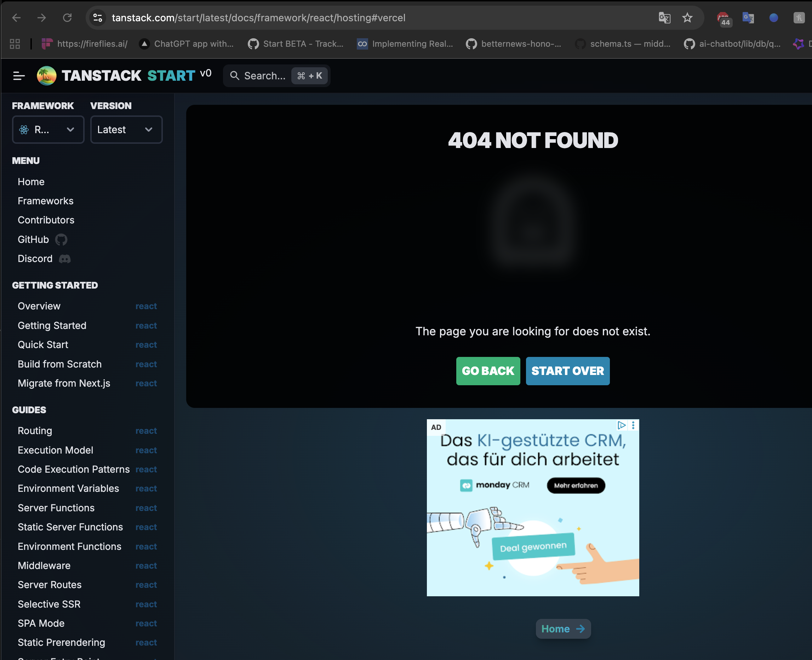Follow the Home arrow link below the ad

coord(563,629)
